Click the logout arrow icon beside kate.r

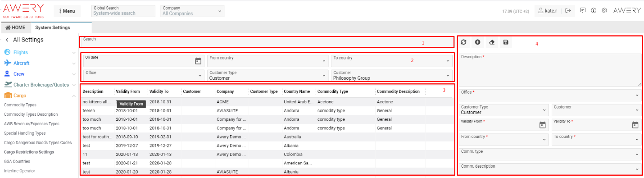(568, 10)
